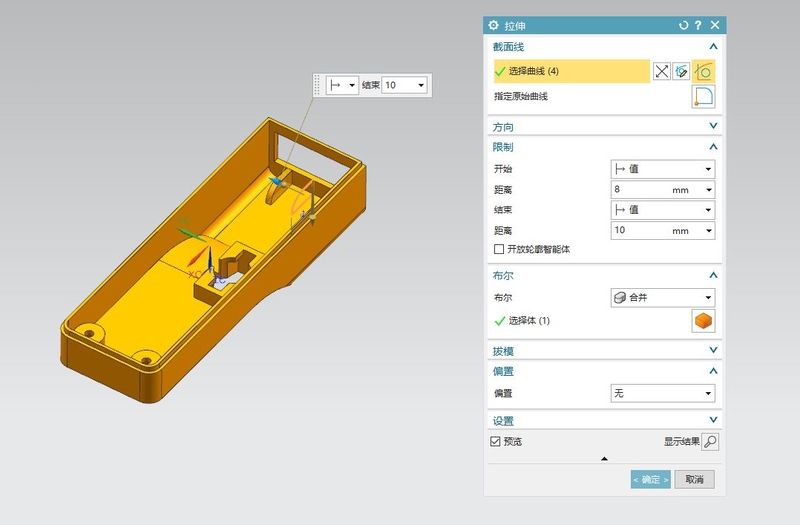Click the 取消 button
The image size is (800, 525).
(694, 480)
